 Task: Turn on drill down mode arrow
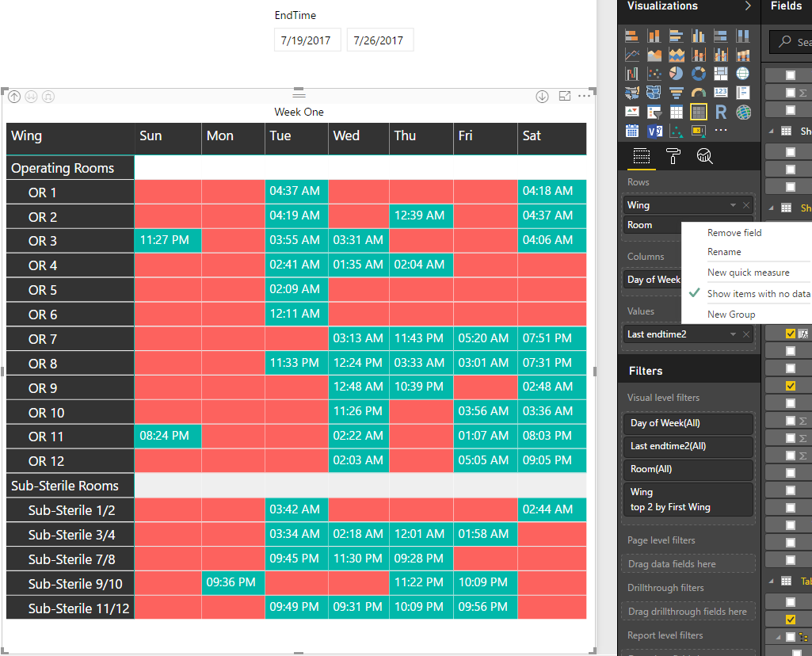coord(542,97)
